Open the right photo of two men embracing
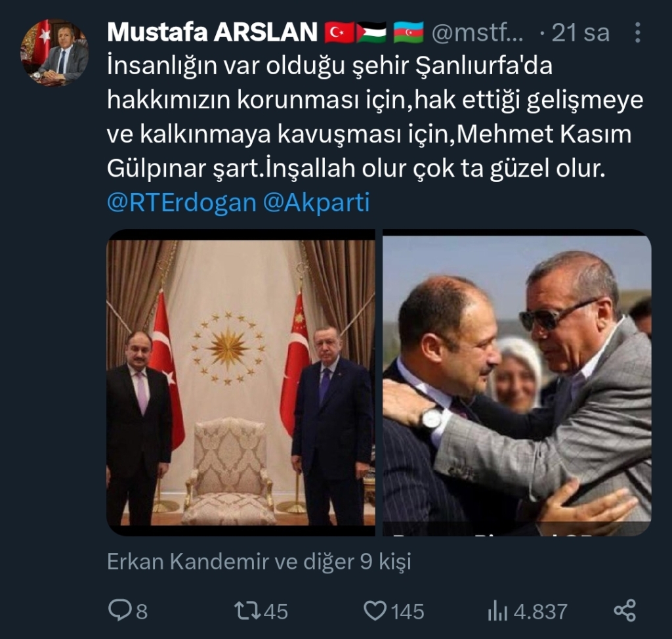672x639 pixels. 517,382
